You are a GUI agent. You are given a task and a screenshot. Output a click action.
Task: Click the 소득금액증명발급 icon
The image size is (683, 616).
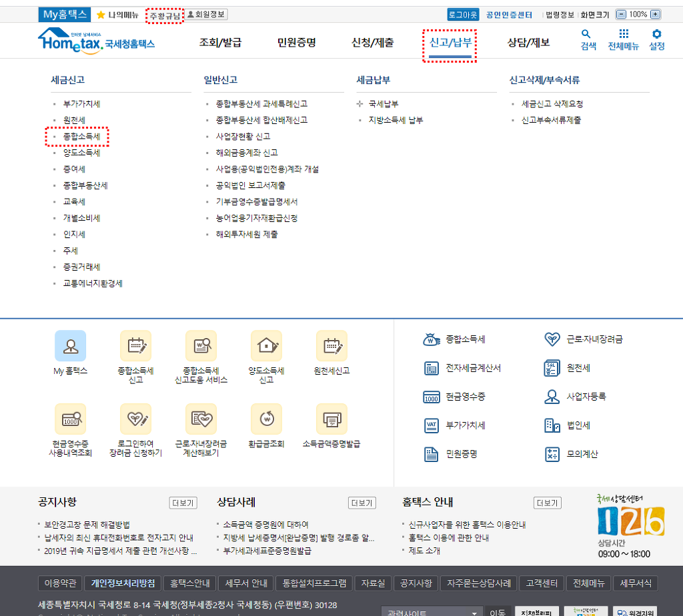(x=331, y=419)
